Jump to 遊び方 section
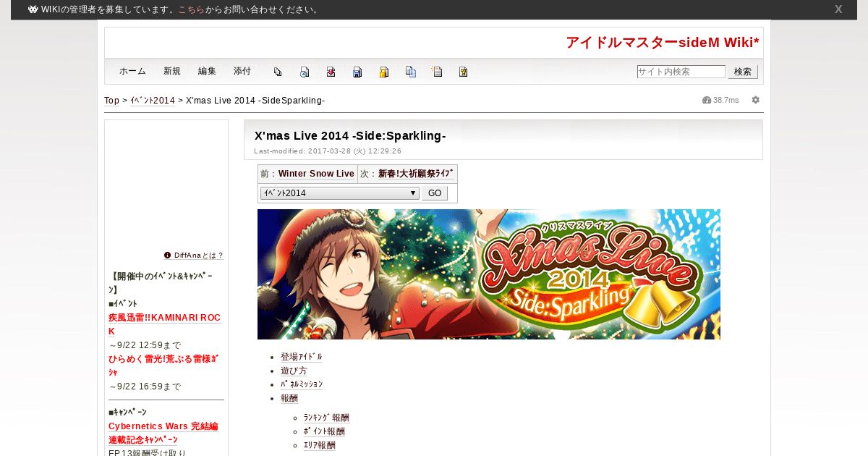The height and width of the screenshot is (456, 868). tap(294, 371)
